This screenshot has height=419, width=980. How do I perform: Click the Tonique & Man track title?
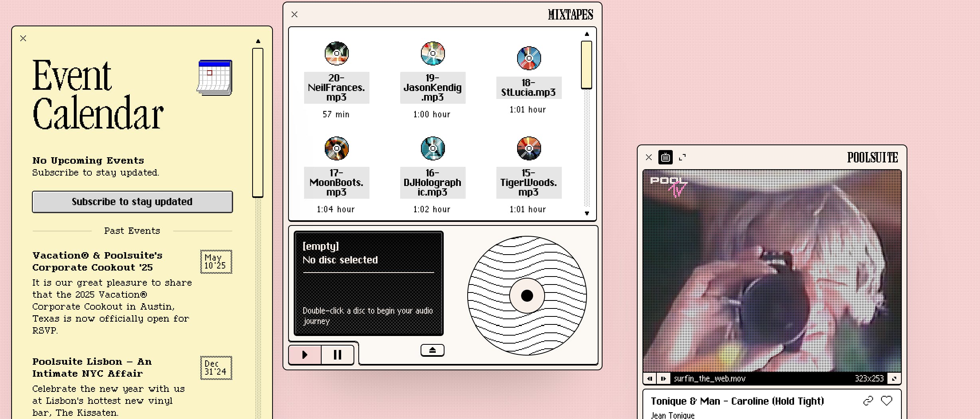point(737,401)
